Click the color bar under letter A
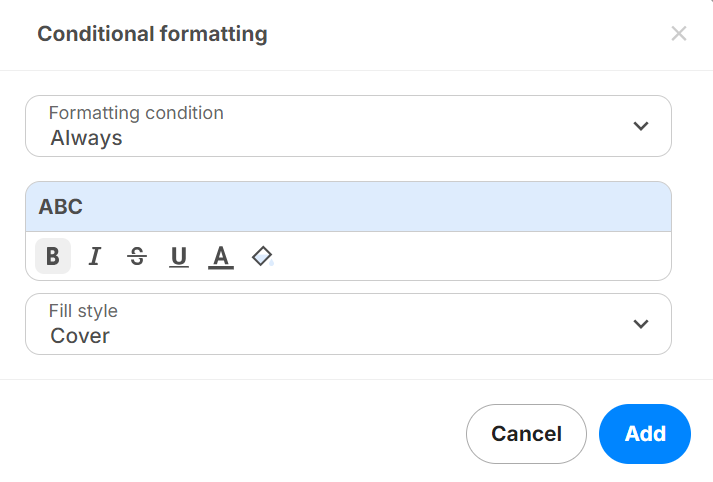Screen dimensions: 713x482 (x=221, y=269)
